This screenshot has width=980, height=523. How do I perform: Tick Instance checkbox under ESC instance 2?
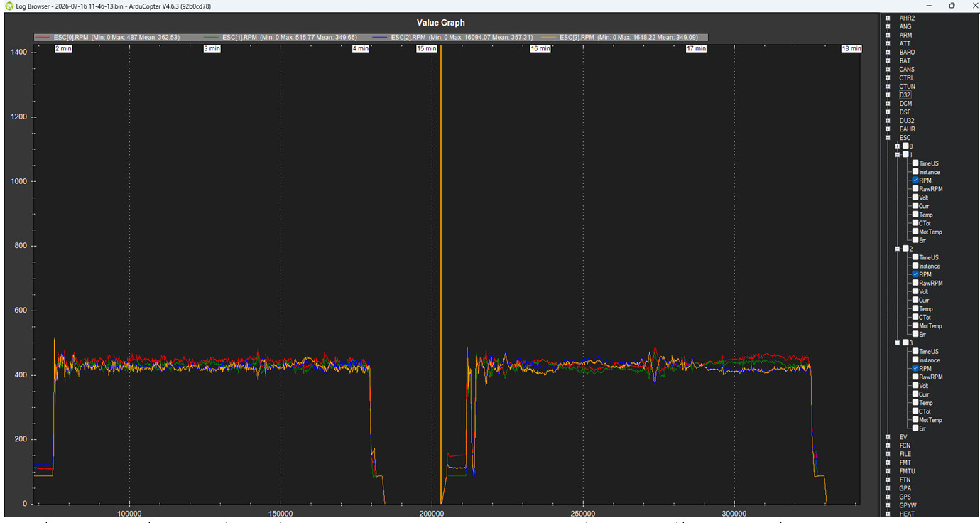coord(916,266)
